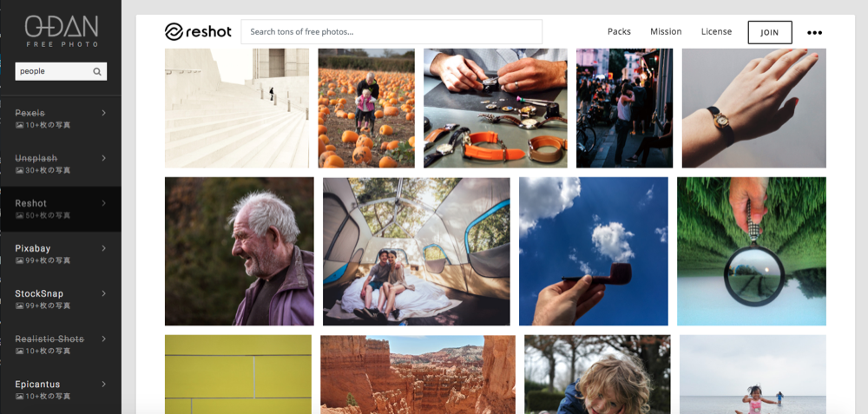868x414 pixels.
Task: Open the Packs menu item
Action: [619, 31]
